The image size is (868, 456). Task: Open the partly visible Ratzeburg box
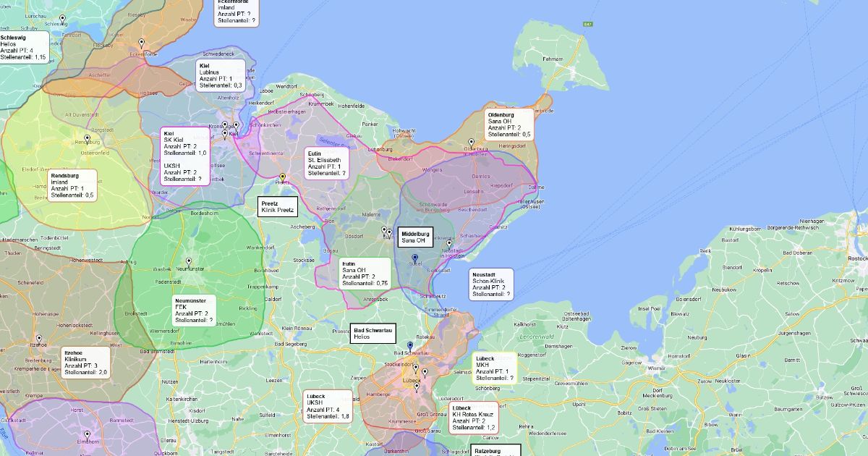495,450
